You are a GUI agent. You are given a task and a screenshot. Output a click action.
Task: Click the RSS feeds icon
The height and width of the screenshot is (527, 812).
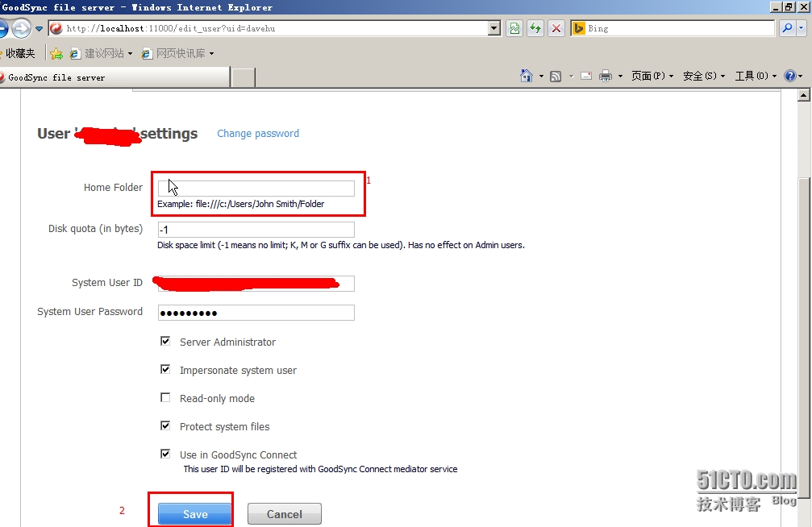[x=556, y=77]
